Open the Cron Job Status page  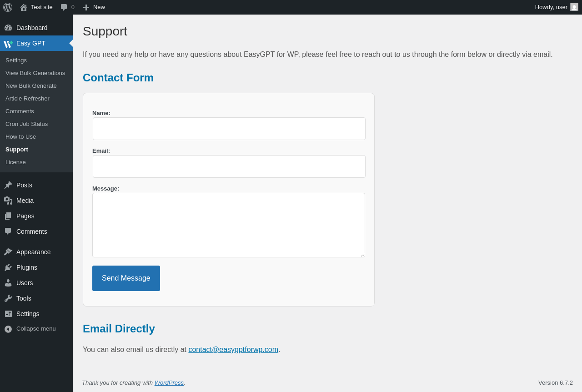26,124
